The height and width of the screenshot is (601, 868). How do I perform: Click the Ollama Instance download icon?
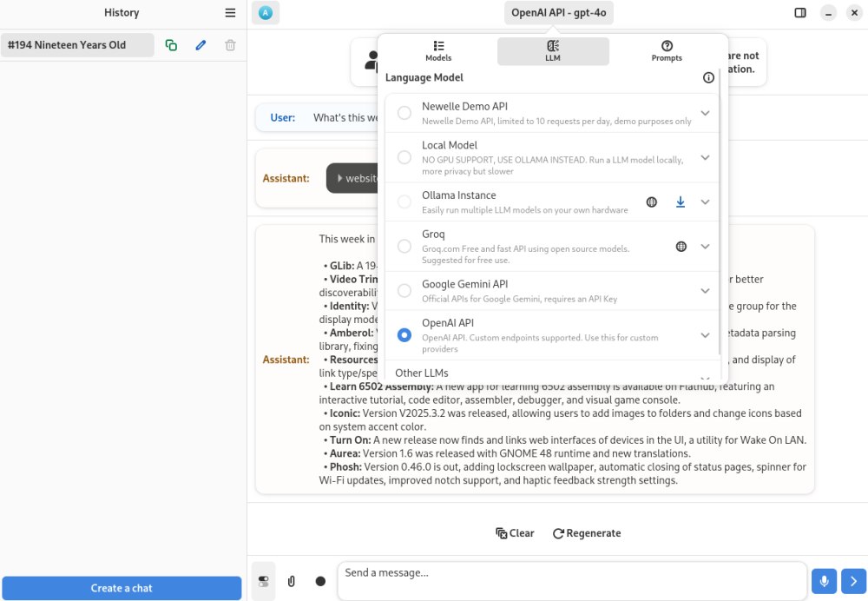681,202
